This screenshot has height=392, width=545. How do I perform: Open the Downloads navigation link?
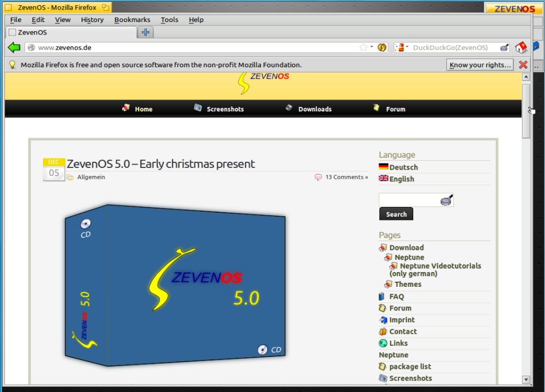click(x=315, y=109)
